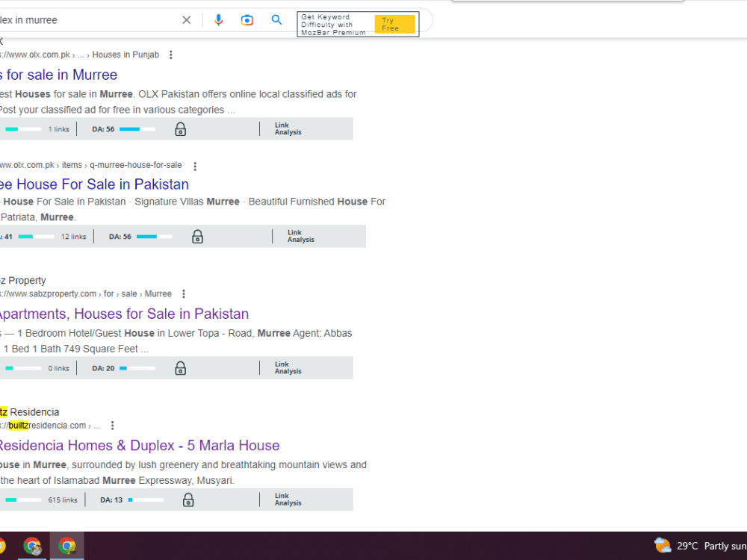Screen dimensions: 747x560
Task: Click the lock icon in DA 20 row
Action: tap(180, 368)
